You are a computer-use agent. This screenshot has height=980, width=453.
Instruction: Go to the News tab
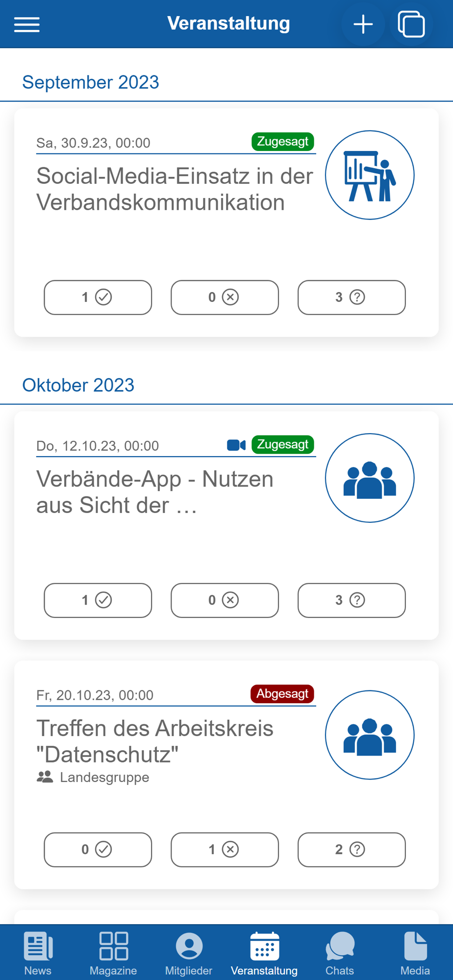(38, 953)
